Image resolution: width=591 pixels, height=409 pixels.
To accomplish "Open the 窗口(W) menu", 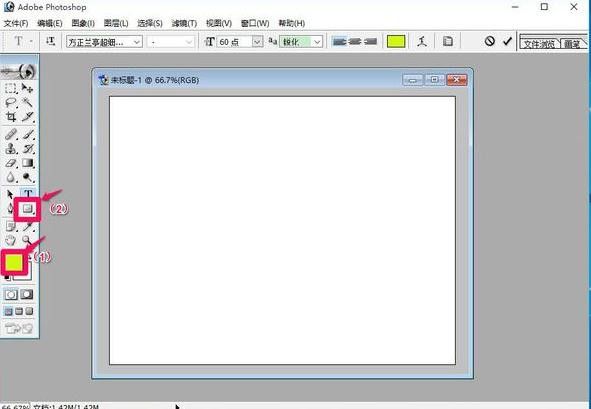I will pyautogui.click(x=255, y=23).
